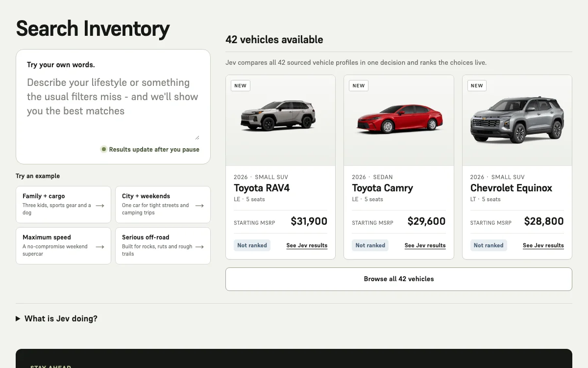
Task: Select the Maximum speed example card
Action: point(64,246)
